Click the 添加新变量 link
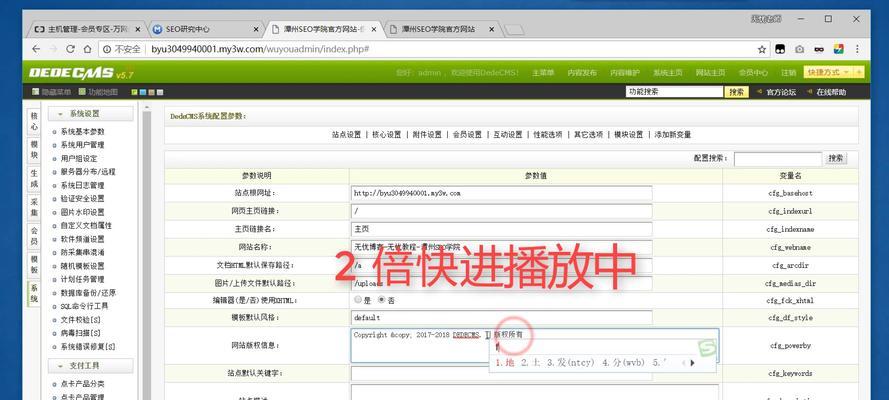The width and height of the screenshot is (889, 400). (x=673, y=135)
